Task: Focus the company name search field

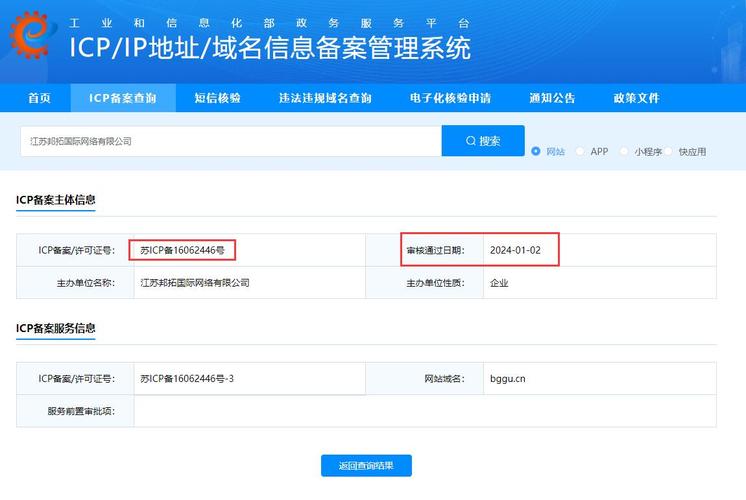Action: click(x=231, y=141)
